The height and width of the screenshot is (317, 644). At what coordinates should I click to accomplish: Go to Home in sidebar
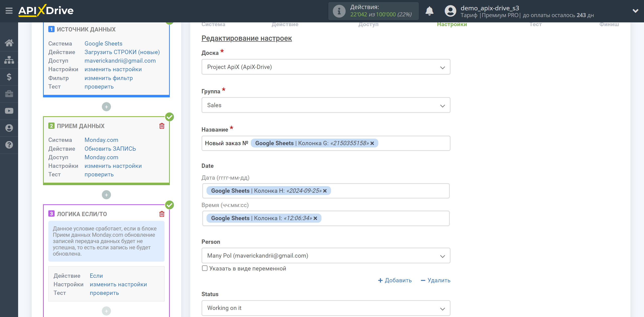point(9,43)
